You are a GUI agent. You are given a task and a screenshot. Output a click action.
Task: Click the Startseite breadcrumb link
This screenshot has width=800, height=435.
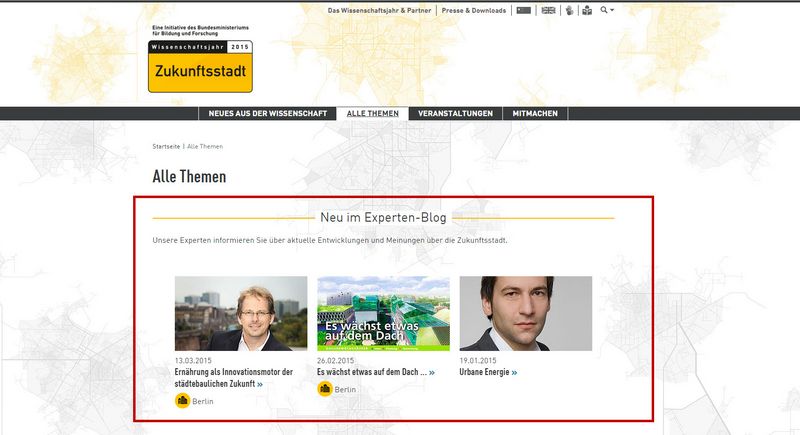(x=166, y=146)
